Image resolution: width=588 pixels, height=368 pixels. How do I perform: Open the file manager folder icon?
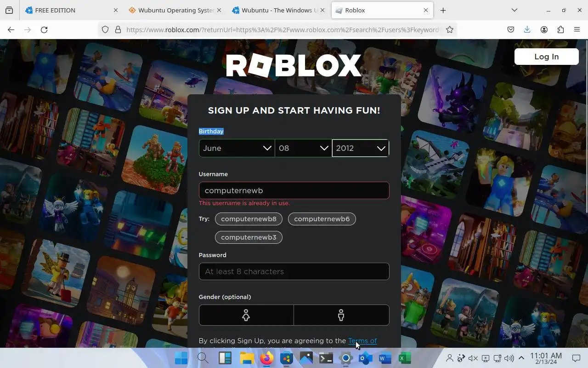(247, 358)
